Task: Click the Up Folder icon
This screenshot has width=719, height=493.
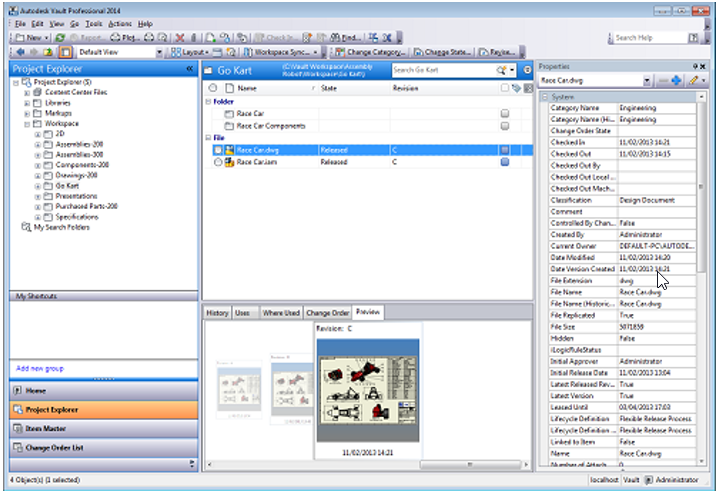Action: tap(47, 52)
